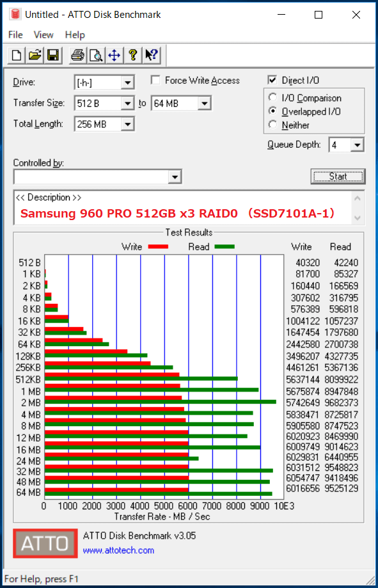Expand the Controlled by dropdown

pos(175,177)
